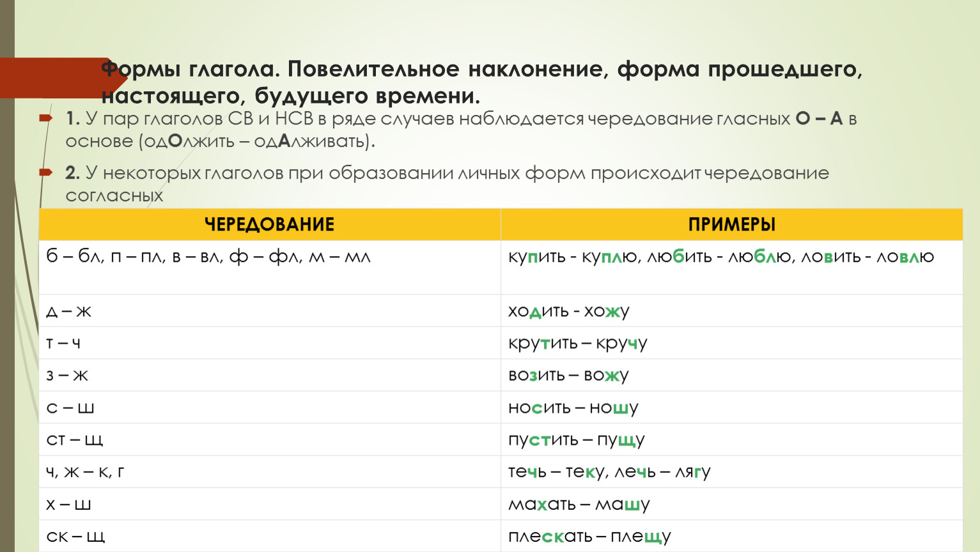This screenshot has height=552, width=980.
Task: Click the 'ходить - хожу' example
Action: pyautogui.click(x=568, y=311)
